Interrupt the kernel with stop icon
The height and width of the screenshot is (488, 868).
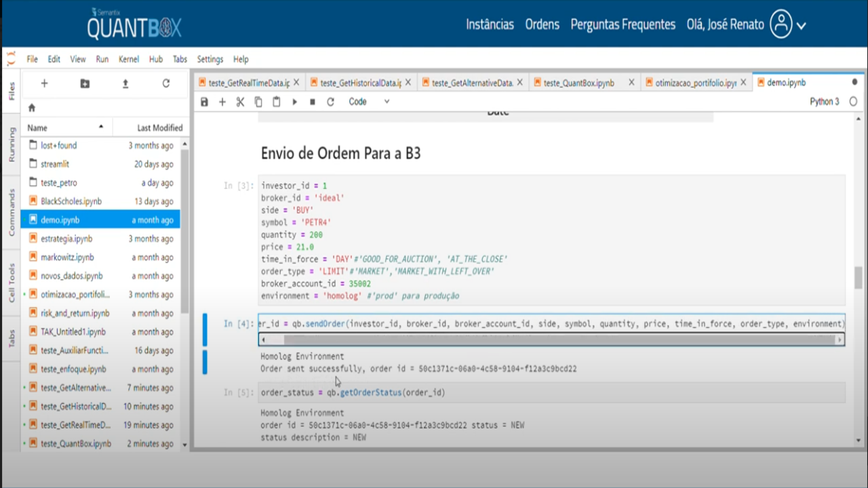313,102
